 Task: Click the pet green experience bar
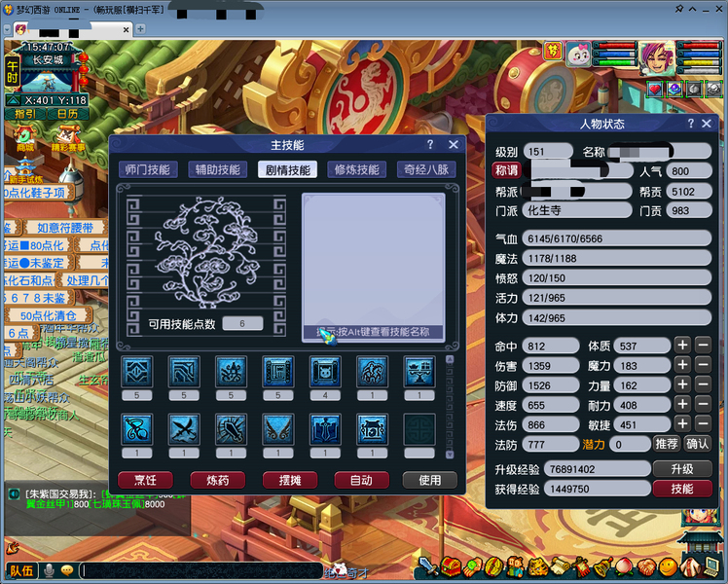(x=614, y=62)
